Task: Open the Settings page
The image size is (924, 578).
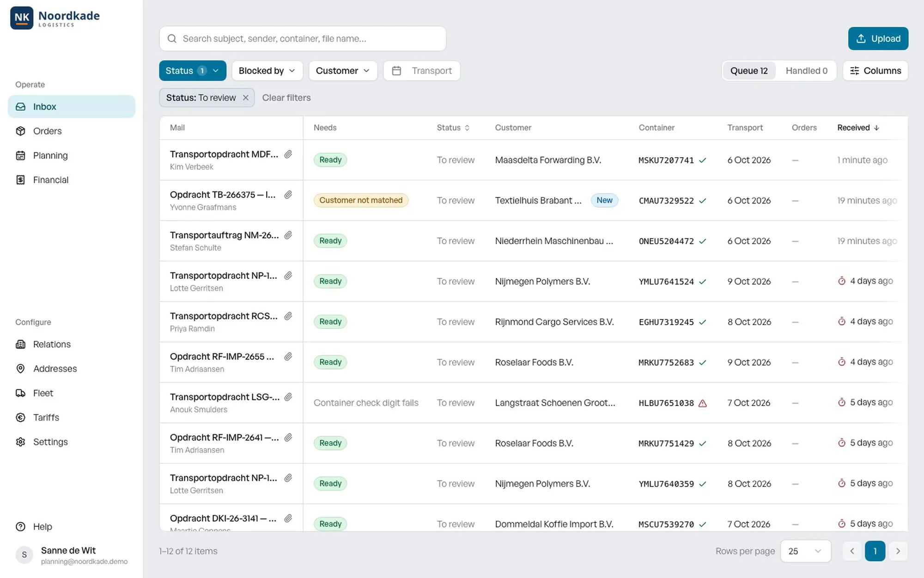Action: 72,442
